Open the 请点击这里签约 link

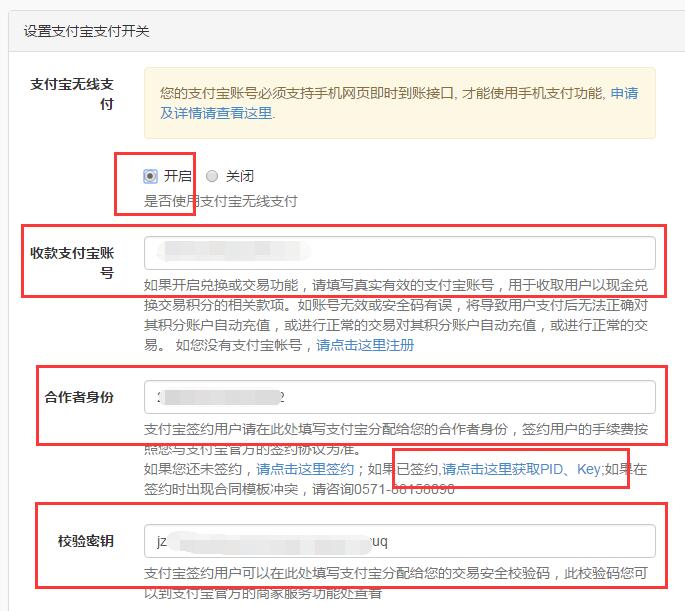[x=305, y=469]
